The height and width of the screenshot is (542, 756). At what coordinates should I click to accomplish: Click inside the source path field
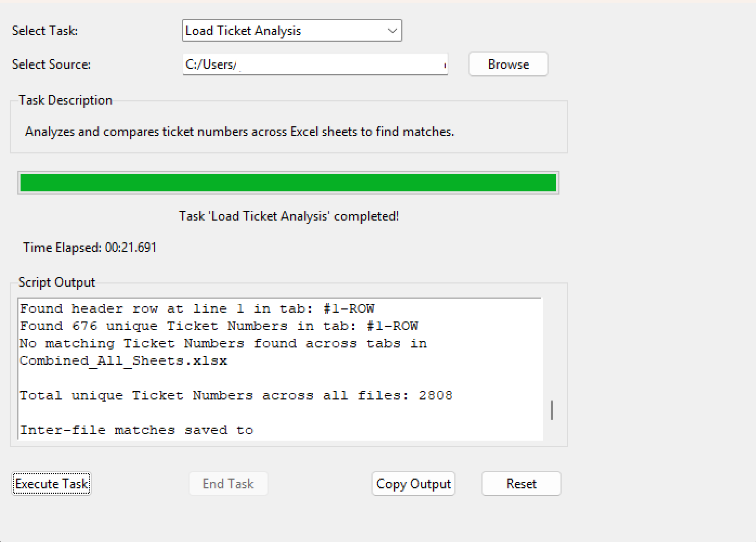point(314,64)
